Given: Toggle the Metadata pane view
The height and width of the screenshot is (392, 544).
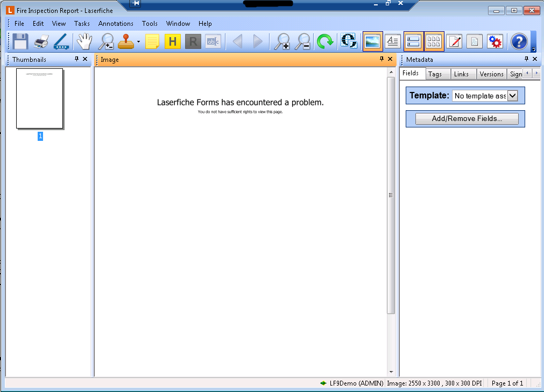Looking at the screenshot, I should point(414,41).
